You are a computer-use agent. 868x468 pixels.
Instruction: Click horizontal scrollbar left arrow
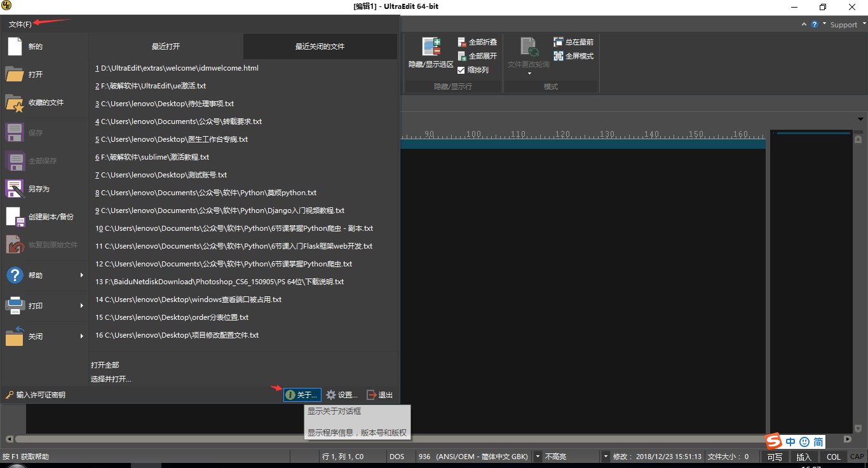(9, 439)
